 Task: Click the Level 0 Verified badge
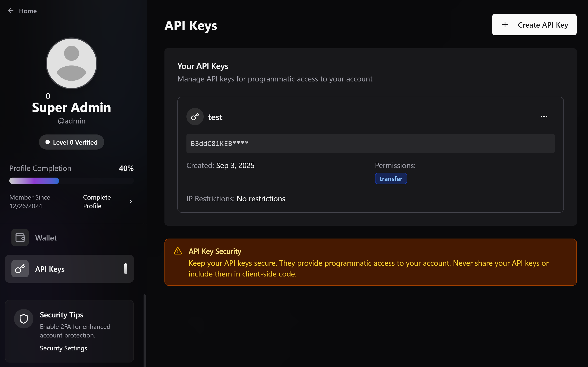pos(71,142)
